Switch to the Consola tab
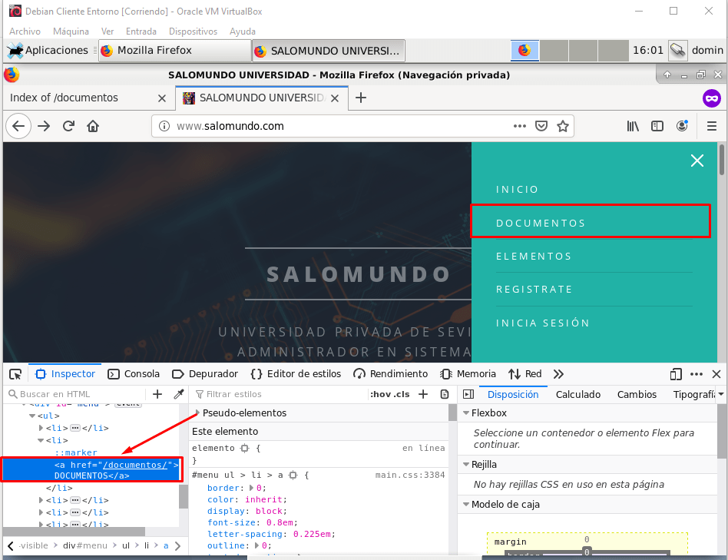 click(x=134, y=374)
